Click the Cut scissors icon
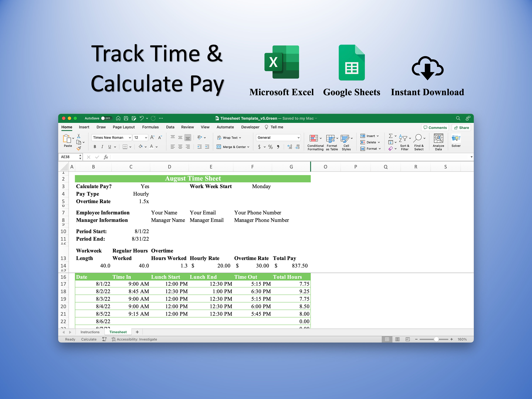The image size is (532, 399). (79, 136)
